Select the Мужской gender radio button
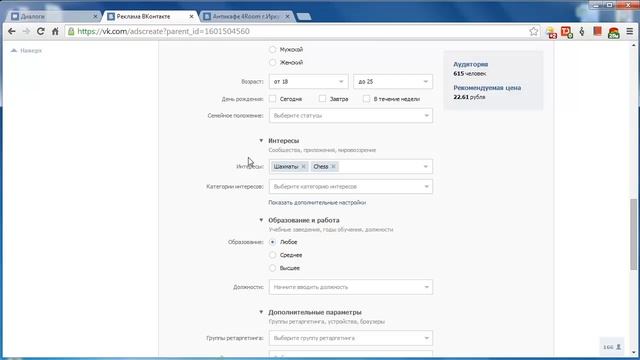Image resolution: width=640 pixels, height=360 pixels. click(272, 49)
